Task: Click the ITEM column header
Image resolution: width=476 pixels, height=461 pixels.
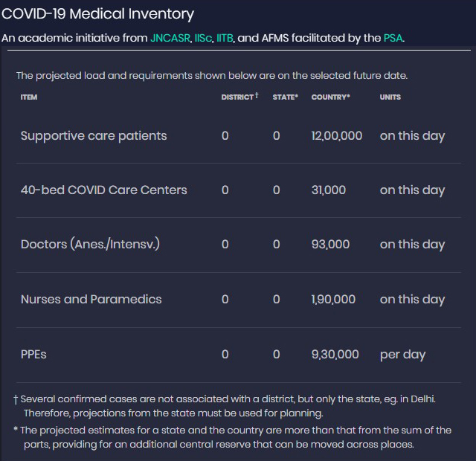Action: point(29,97)
